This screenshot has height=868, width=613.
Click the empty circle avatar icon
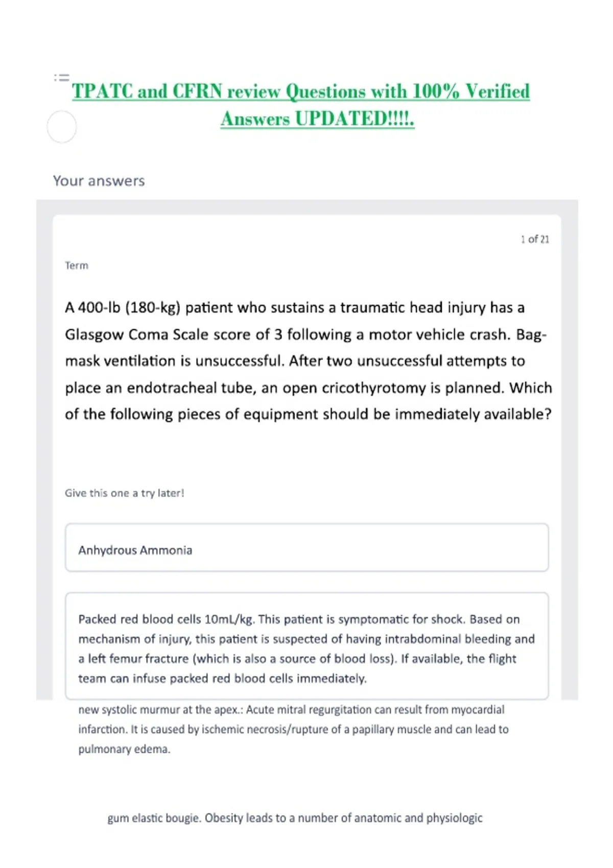[x=62, y=127]
